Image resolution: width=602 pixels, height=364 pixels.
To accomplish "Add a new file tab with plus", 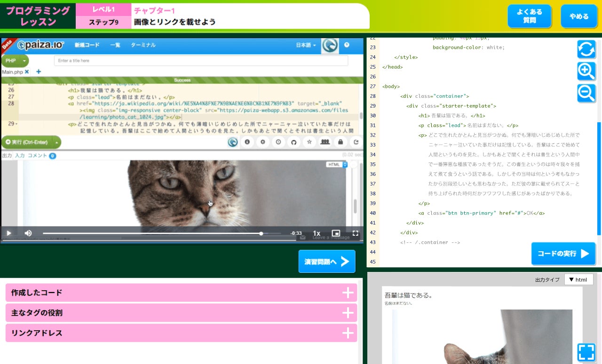I will 39,72.
